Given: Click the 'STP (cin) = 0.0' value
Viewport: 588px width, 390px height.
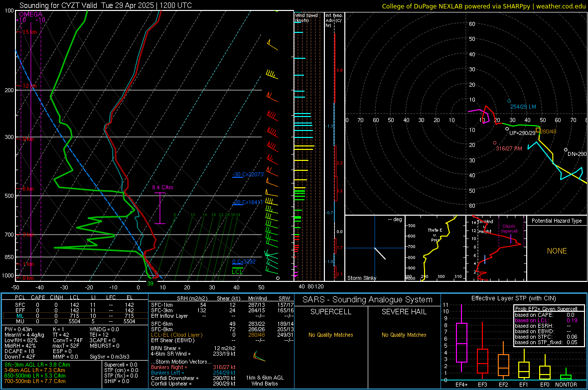Looking at the screenshot, I should click(x=121, y=370).
